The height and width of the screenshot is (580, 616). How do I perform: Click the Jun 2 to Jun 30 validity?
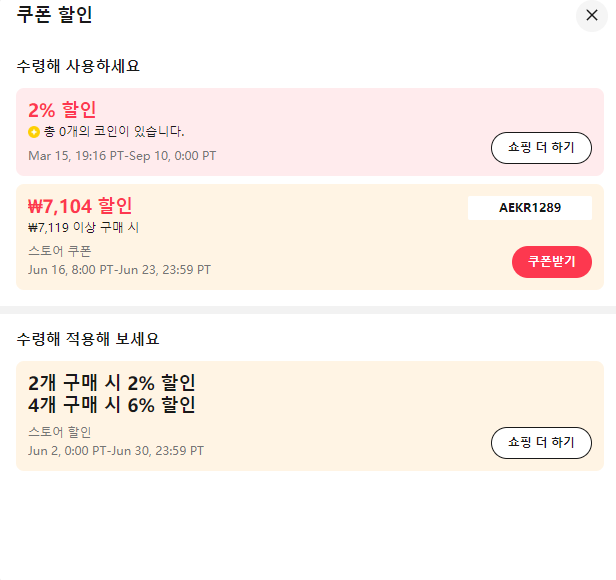[x=116, y=450]
